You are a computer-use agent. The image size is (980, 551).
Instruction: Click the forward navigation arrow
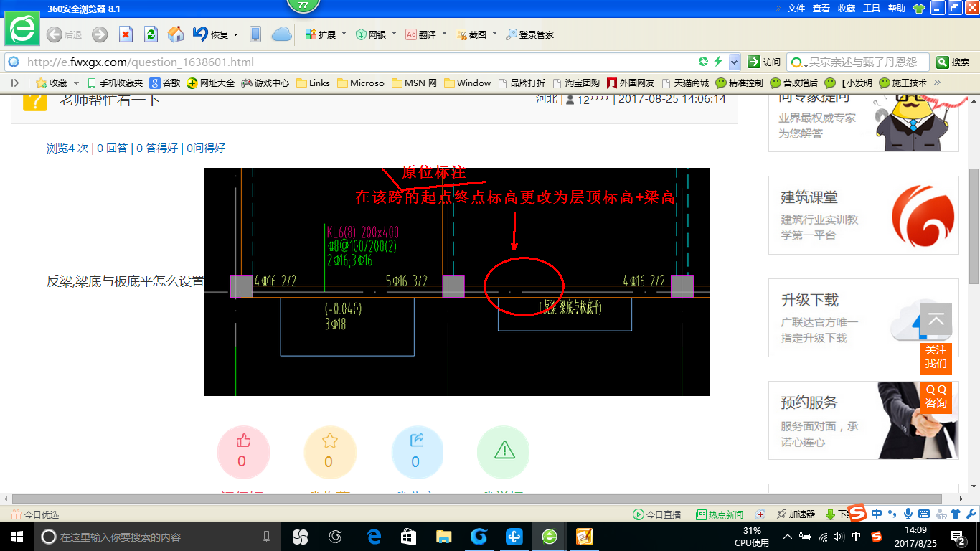point(100,34)
